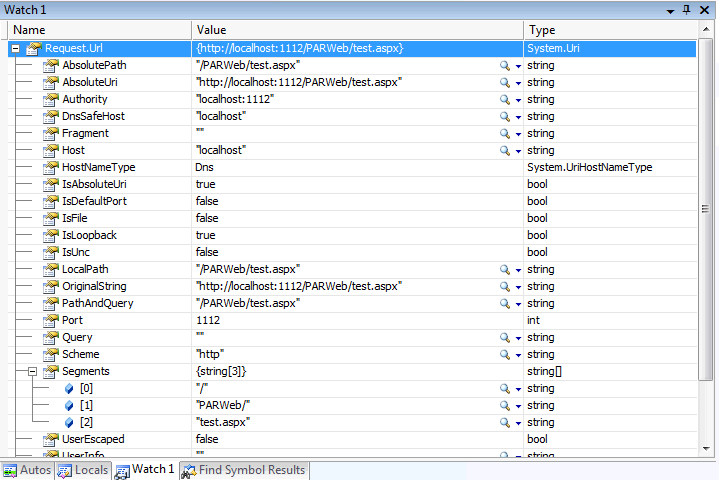
Task: Select the HostNameType value Dns
Action: (205, 167)
